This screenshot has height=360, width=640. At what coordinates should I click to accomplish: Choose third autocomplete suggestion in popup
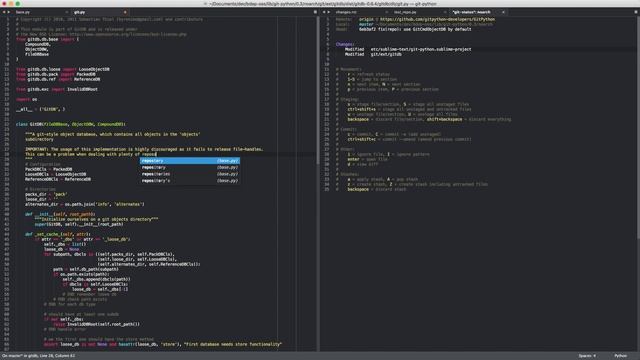[190, 174]
